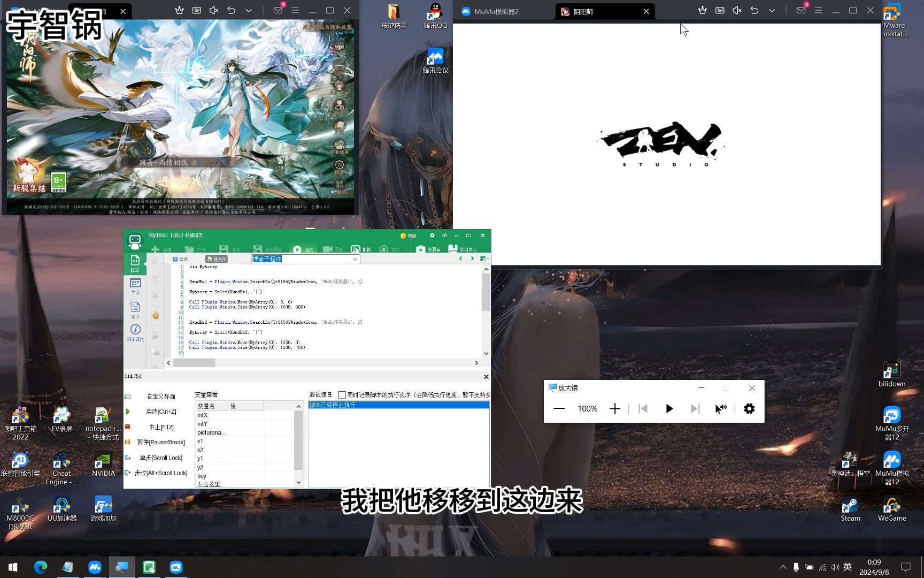Expand the dropdown arrow in right MuMu titlebar
Screen dimensions: 924x578
(x=771, y=10)
